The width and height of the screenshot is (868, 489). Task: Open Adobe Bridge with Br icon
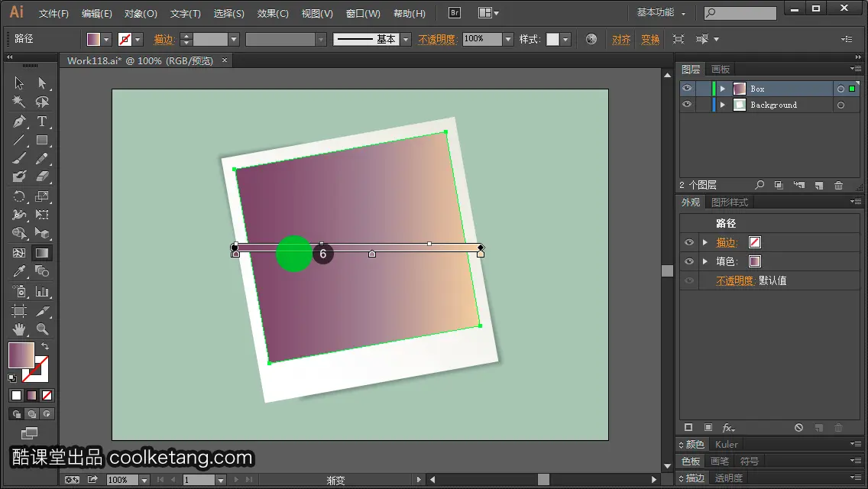click(x=455, y=13)
